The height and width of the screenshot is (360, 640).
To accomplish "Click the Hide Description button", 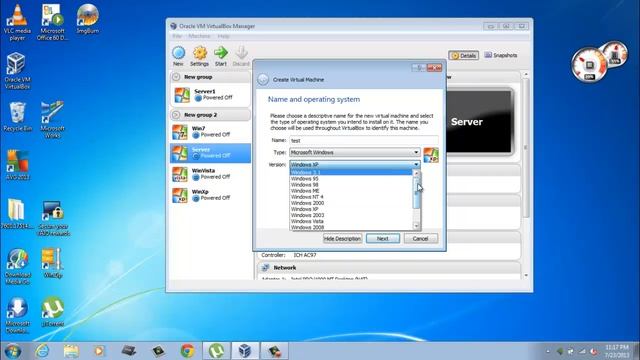I will click(342, 238).
